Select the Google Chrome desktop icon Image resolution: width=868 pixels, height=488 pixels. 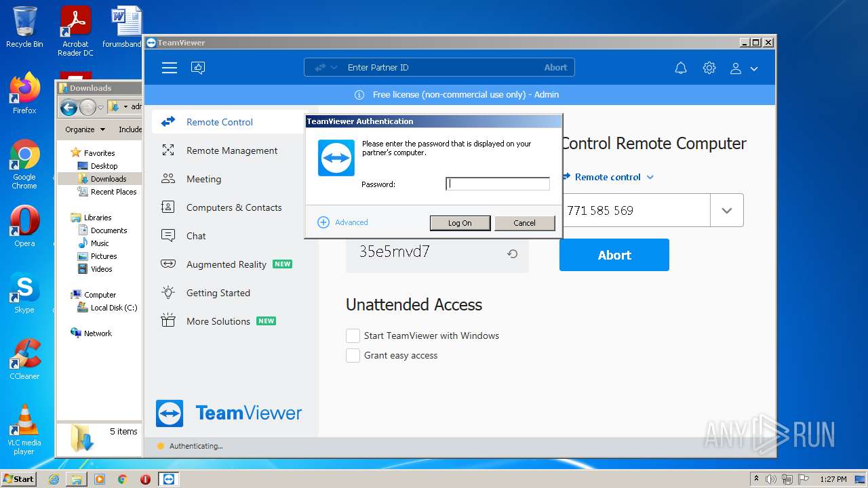point(24,165)
